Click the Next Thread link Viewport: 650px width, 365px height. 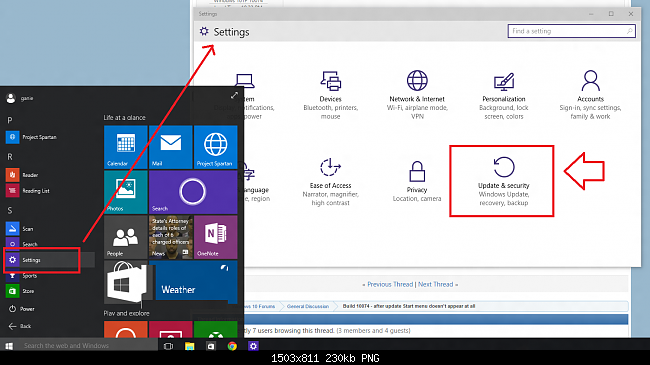click(435, 285)
